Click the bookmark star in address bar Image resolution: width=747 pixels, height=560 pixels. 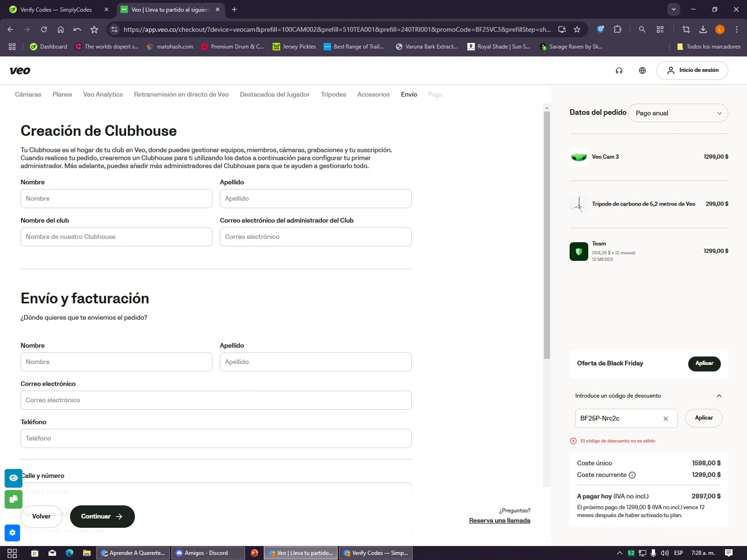(577, 29)
